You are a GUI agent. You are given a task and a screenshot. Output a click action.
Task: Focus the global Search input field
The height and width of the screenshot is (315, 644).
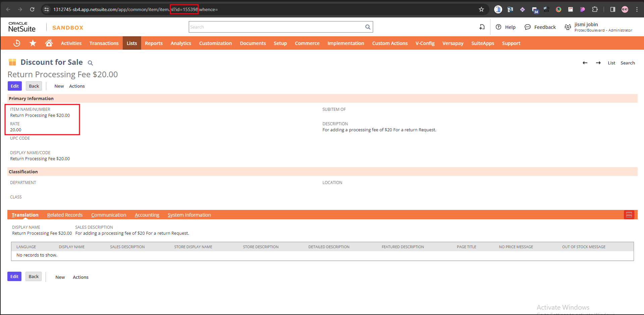(276, 27)
